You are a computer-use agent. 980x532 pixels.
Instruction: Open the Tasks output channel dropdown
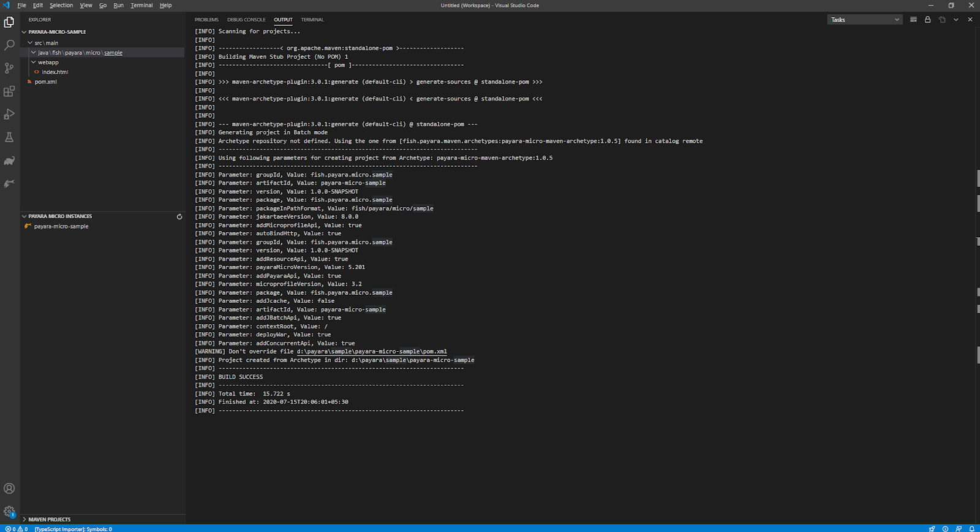pos(865,20)
